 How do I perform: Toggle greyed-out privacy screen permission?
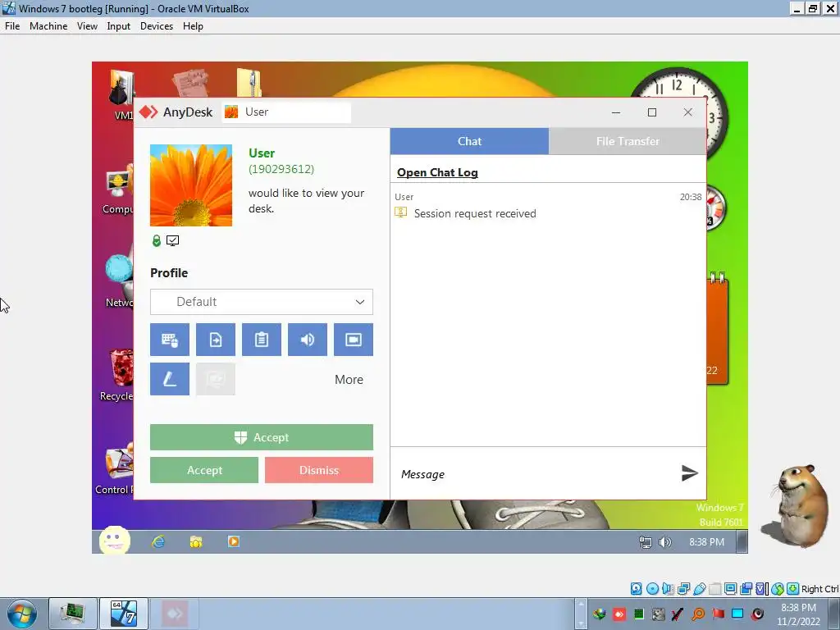click(x=216, y=379)
